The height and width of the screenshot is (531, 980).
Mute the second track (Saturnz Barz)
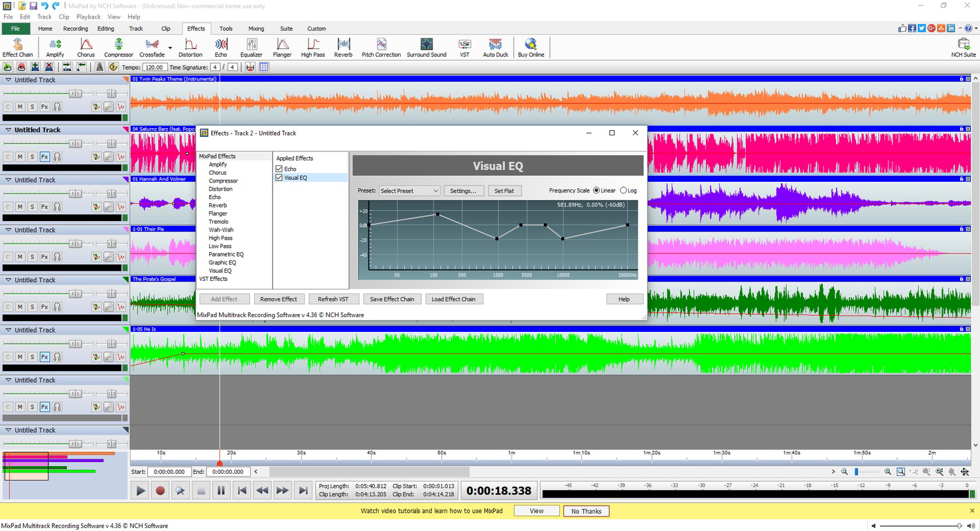point(20,157)
